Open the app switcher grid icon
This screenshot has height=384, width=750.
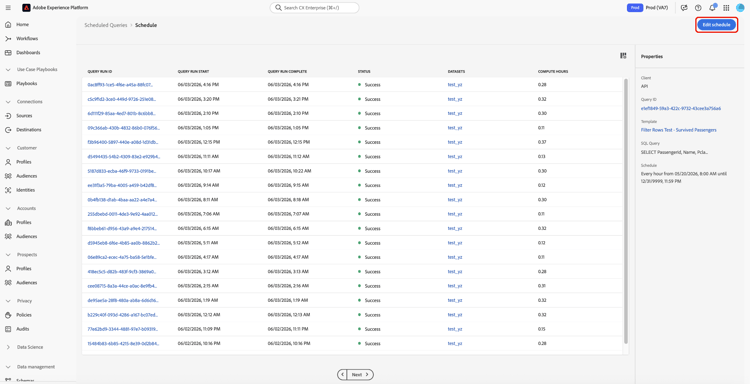(726, 8)
